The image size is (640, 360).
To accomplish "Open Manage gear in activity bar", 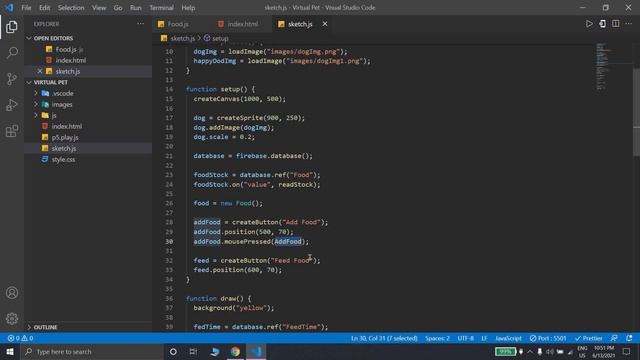I will (12, 318).
